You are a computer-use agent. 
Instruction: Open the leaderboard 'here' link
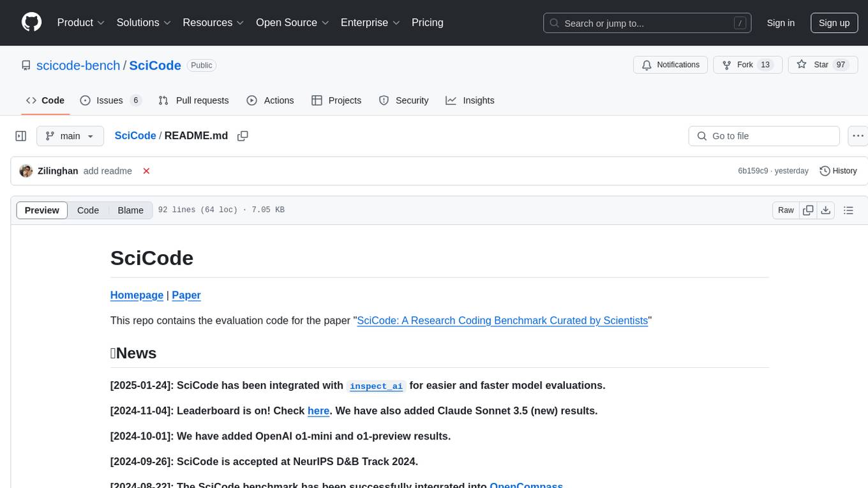(x=318, y=411)
